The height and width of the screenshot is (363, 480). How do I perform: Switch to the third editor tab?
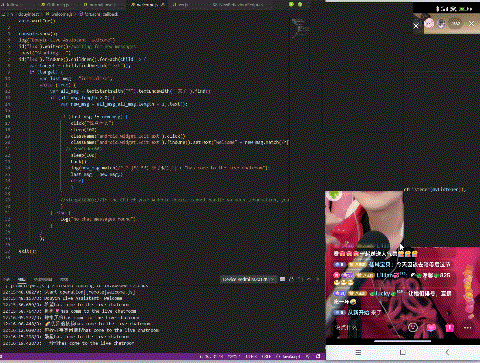(x=103, y=4)
